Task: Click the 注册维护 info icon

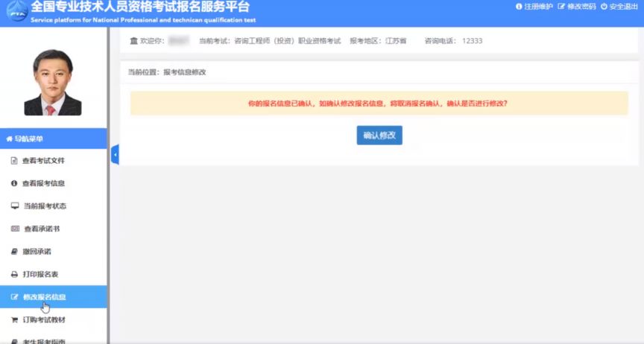Action: tap(519, 7)
